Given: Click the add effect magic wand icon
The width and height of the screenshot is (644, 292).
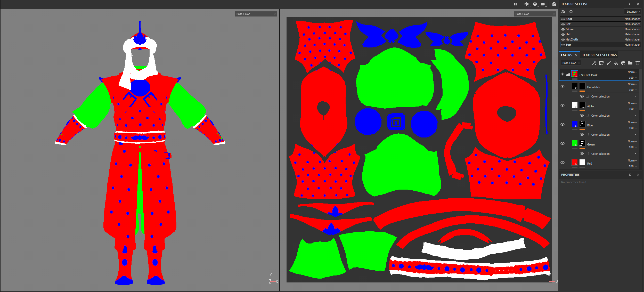Looking at the screenshot, I should pyautogui.click(x=594, y=63).
